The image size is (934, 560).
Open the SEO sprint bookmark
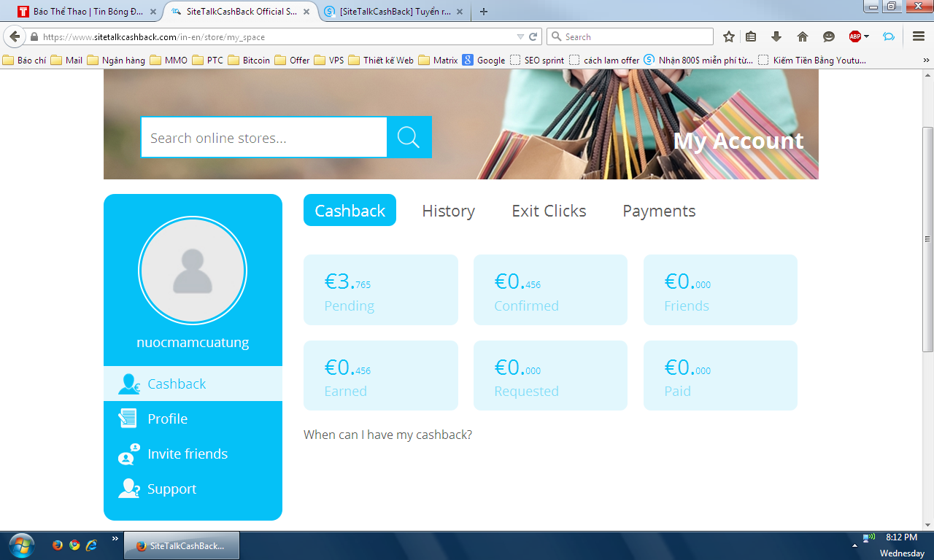tap(537, 61)
